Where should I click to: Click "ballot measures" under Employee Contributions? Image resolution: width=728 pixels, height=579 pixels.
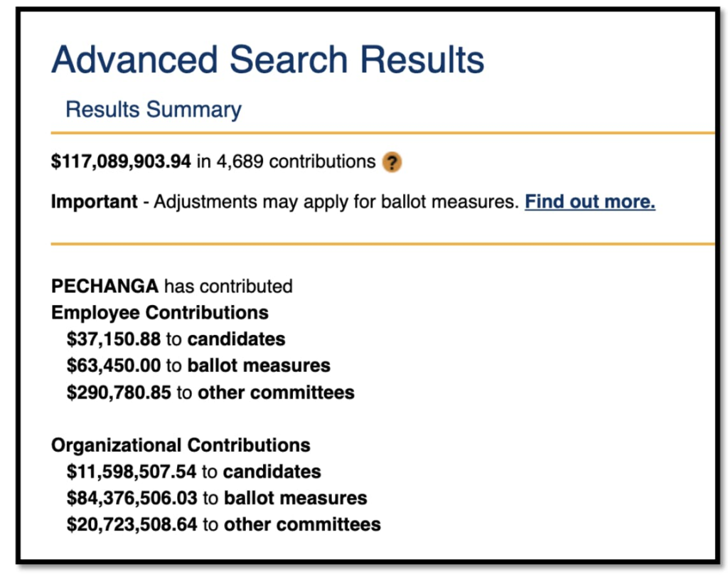[259, 366]
